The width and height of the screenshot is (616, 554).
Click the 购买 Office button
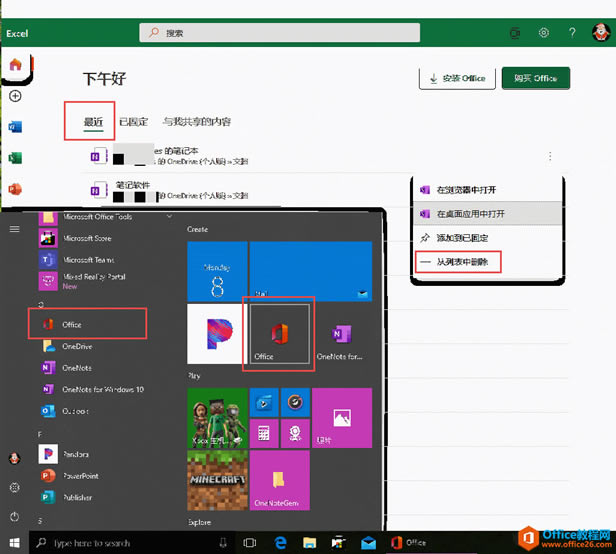click(536, 78)
